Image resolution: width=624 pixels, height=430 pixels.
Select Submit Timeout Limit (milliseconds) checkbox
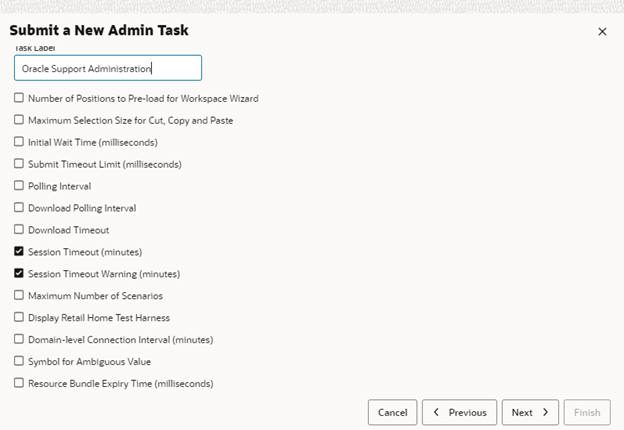point(19,163)
